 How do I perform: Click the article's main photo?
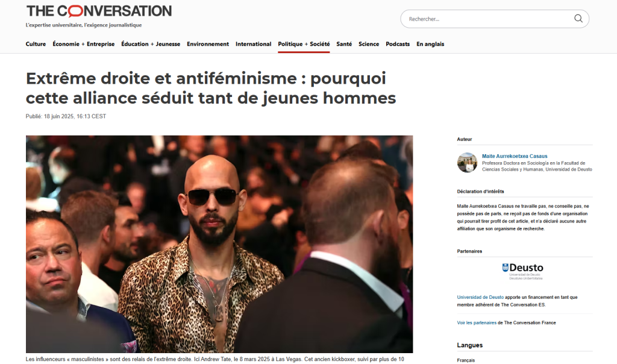219,244
